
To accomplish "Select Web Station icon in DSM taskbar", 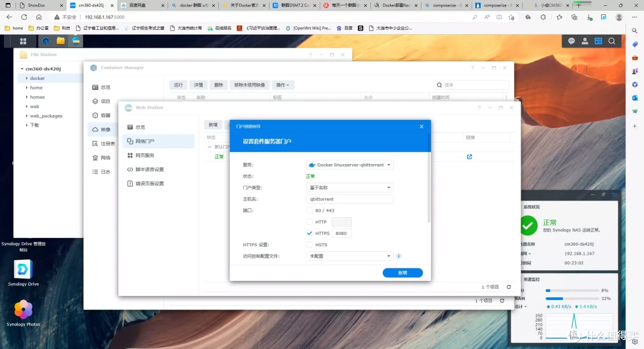I will click(x=76, y=41).
